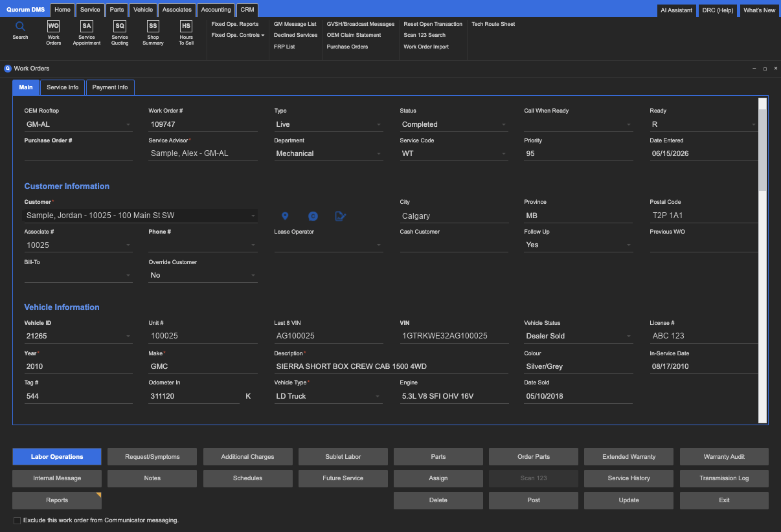Expand the Department dropdown showing Mechanical
This screenshot has width=781, height=532.
379,153
